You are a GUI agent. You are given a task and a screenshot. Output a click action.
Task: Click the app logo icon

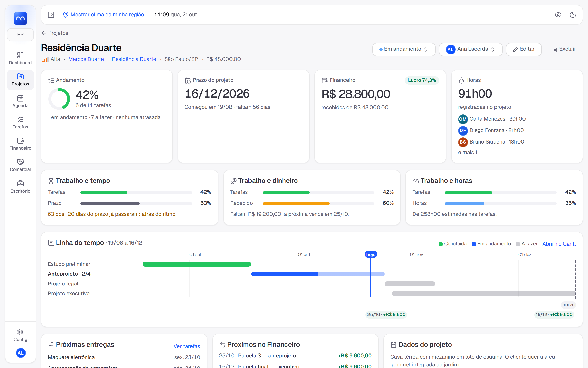point(20,18)
